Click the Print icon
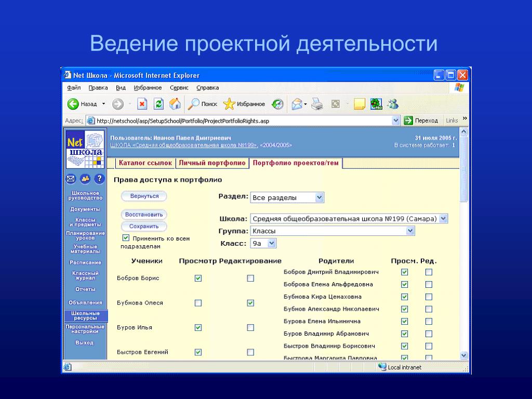 coord(317,104)
